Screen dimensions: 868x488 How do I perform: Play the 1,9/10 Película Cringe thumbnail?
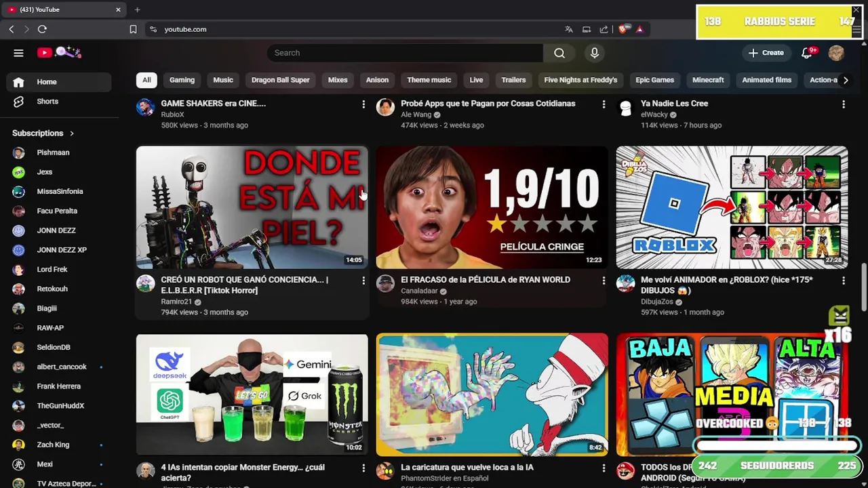click(492, 207)
